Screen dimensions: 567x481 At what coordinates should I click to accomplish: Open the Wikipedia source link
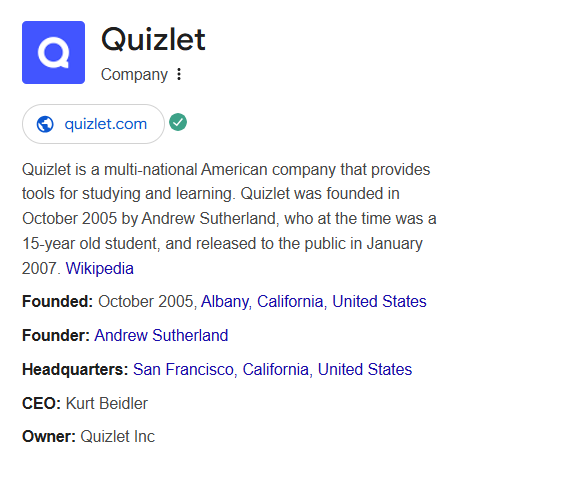[x=99, y=268]
